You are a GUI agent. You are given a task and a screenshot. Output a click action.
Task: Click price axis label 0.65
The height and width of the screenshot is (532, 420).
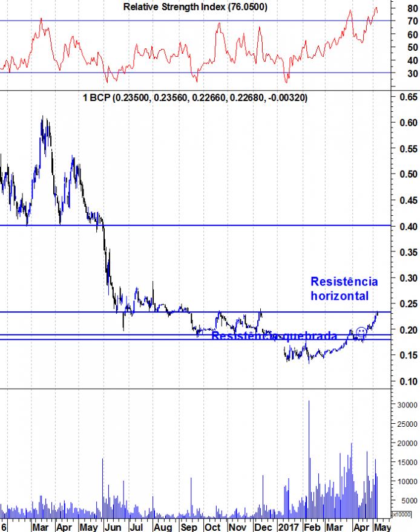coord(409,97)
